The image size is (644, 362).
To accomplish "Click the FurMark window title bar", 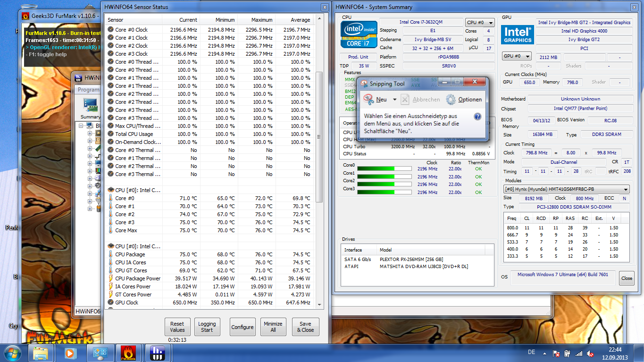I will click(x=60, y=16).
